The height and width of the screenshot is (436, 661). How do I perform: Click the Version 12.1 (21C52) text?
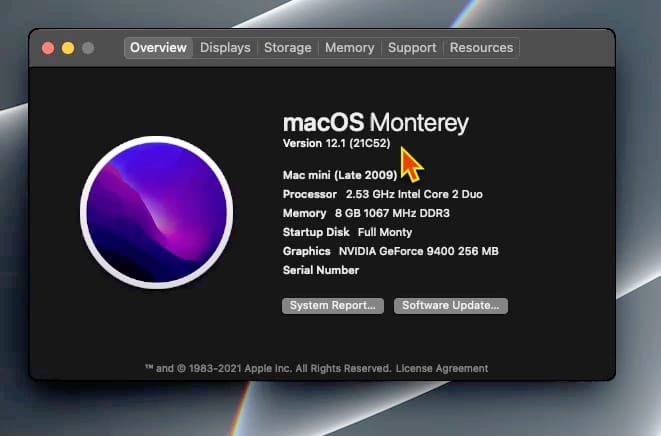[x=336, y=143]
